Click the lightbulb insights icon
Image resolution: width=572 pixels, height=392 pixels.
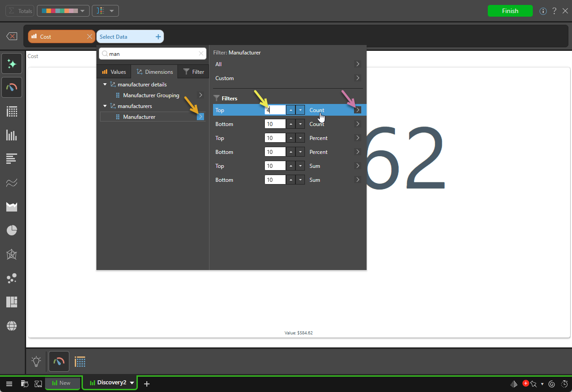pyautogui.click(x=36, y=361)
